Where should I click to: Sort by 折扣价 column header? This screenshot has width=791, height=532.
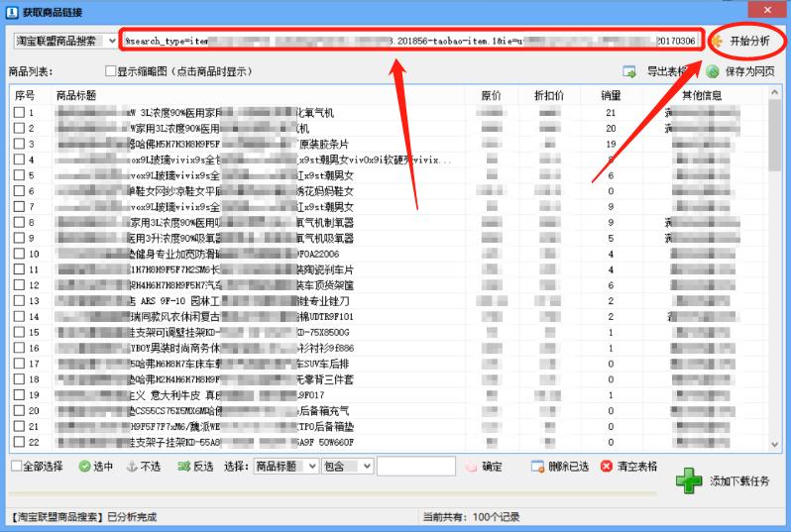pos(549,95)
